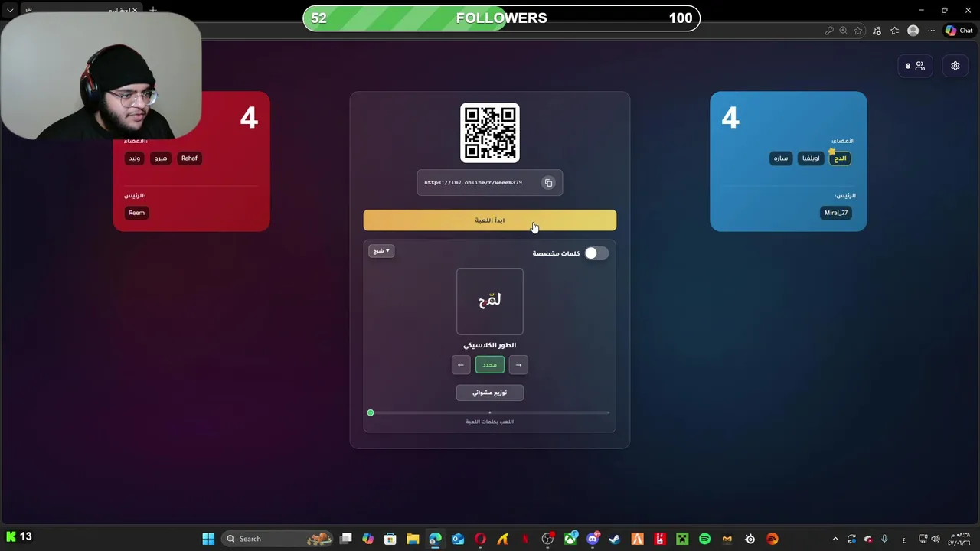Viewport: 980px width, 551px height.
Task: Click the ابدأ اللعبة start button
Action: pos(490,220)
